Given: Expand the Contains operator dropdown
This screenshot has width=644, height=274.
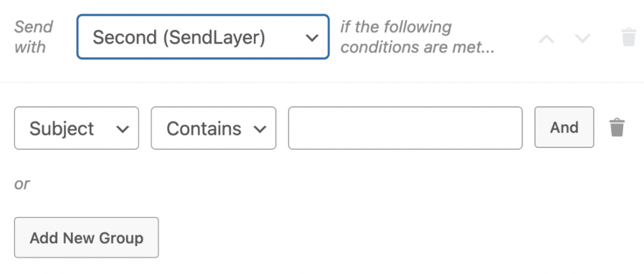Looking at the screenshot, I should (213, 128).
